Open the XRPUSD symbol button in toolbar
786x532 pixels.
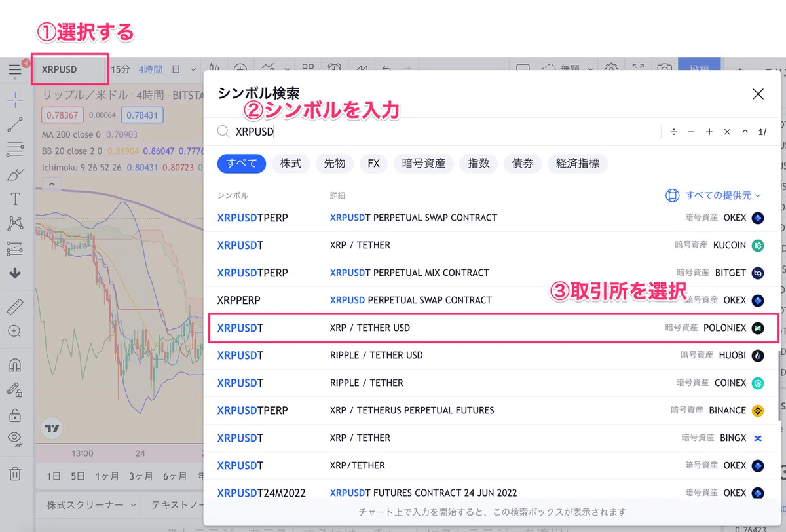(x=68, y=69)
